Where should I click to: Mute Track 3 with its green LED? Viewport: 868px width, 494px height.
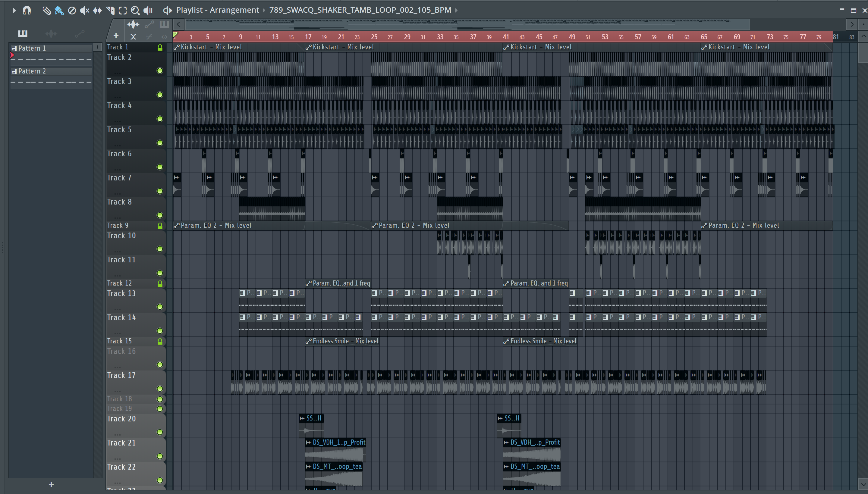[x=160, y=95]
